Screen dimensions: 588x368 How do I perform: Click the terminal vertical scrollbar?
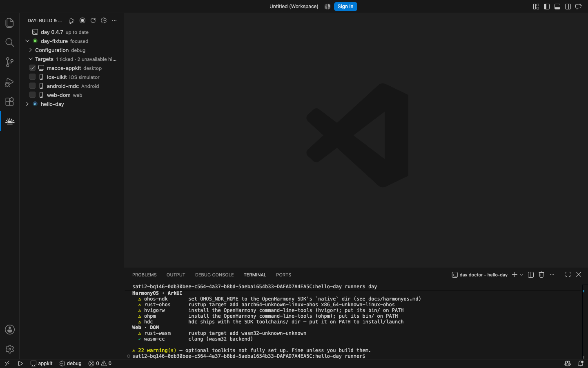(584, 322)
